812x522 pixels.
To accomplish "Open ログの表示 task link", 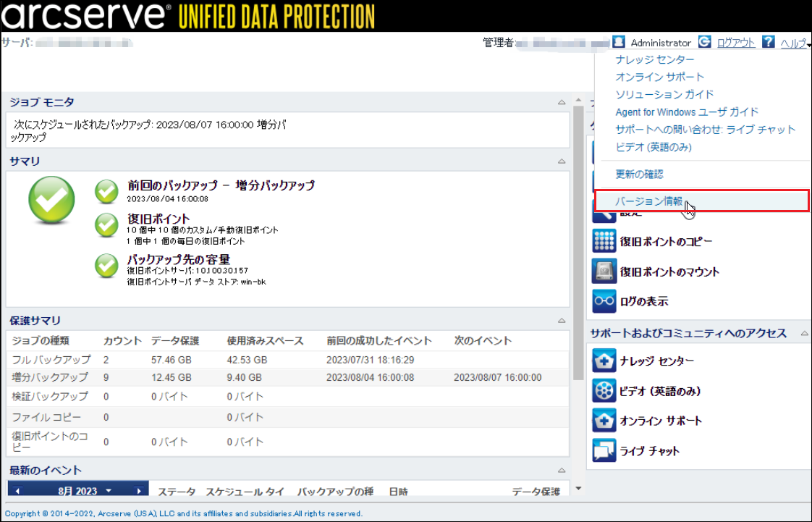I will 643,301.
